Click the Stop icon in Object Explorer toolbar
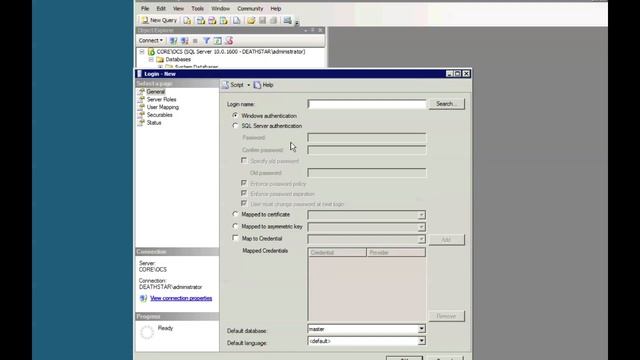Screen dimensions: 640x360 (195, 40)
